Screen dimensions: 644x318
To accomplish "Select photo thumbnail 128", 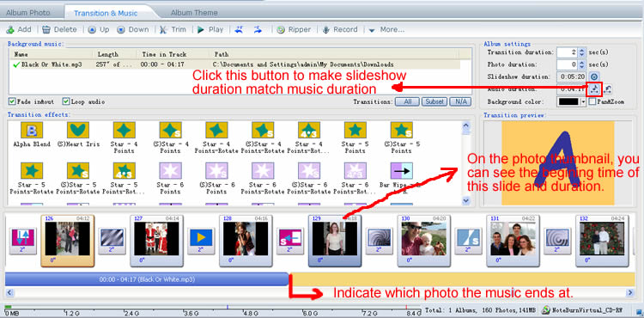I will (x=246, y=241).
